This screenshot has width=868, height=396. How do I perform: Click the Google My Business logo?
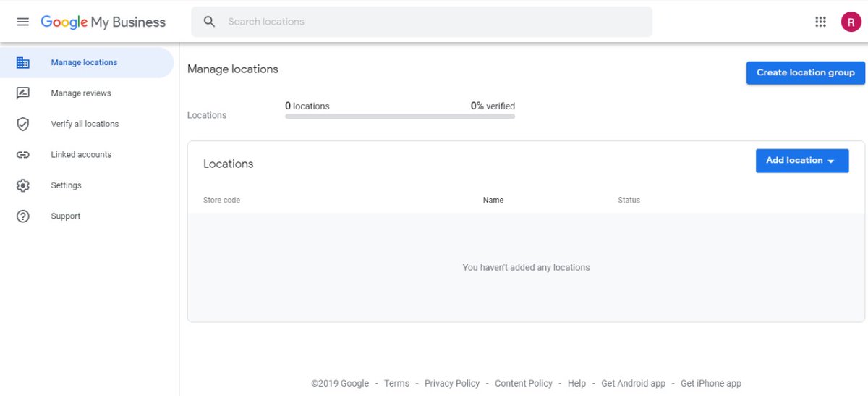[x=103, y=22]
